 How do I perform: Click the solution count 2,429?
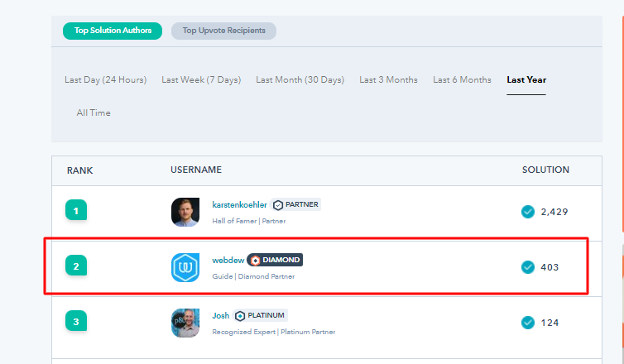554,212
